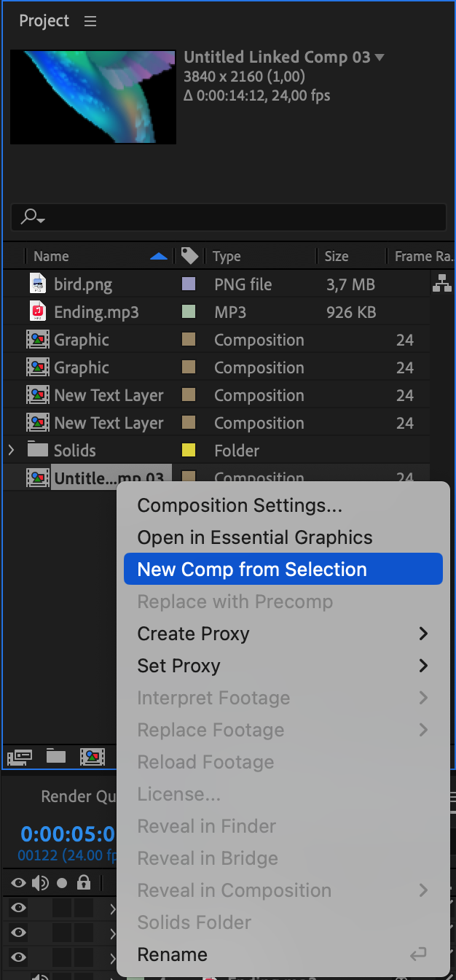Toggle visibility eye of first timeline layer
Image resolution: width=456 pixels, height=980 pixels.
coord(18,908)
